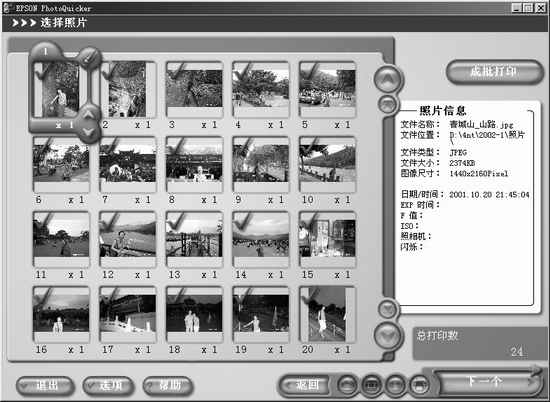
Task: Deselect photo 9 via its checkmark
Action: point(244,146)
